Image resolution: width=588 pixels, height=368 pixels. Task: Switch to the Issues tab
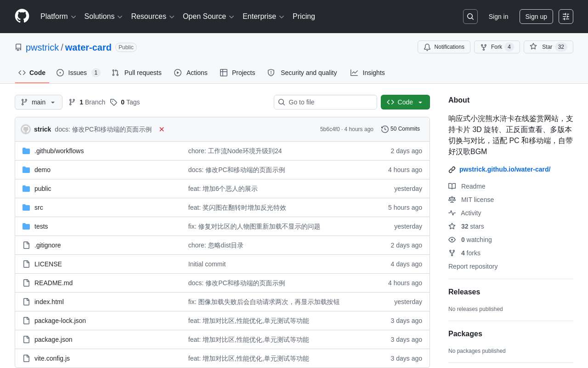[x=78, y=73]
